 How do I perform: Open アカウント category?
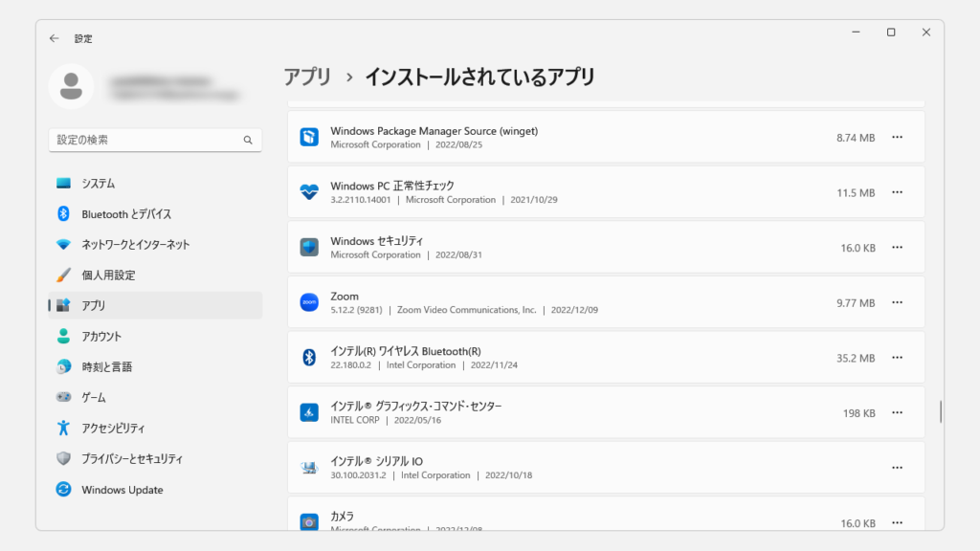pyautogui.click(x=155, y=336)
